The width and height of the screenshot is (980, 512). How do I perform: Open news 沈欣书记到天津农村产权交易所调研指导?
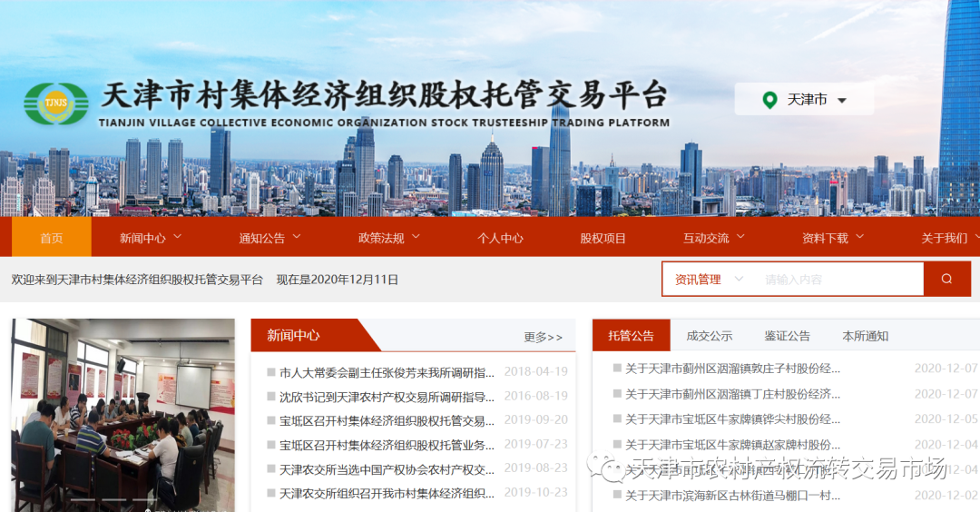click(x=387, y=397)
